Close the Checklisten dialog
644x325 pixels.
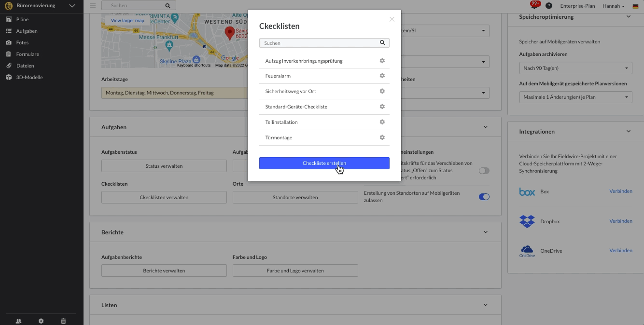tap(392, 19)
